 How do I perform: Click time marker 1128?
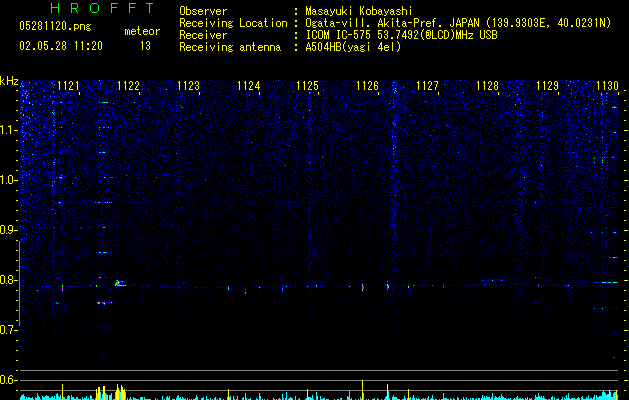[x=487, y=86]
